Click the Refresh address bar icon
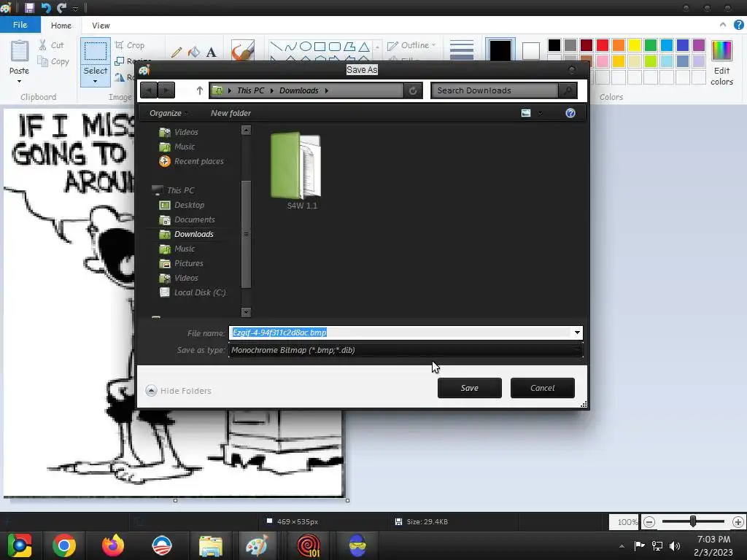The height and width of the screenshot is (560, 747). pyautogui.click(x=413, y=90)
